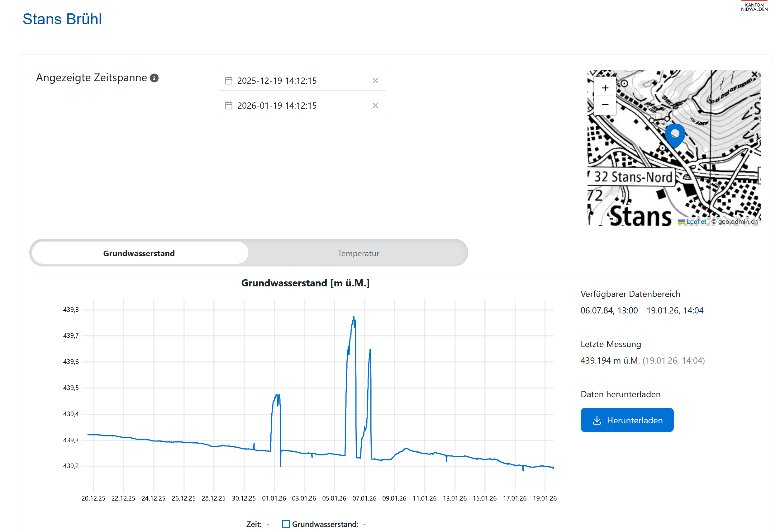780x532 pixels.
Task: Select the Grundwasserstand tab
Action: 139,253
